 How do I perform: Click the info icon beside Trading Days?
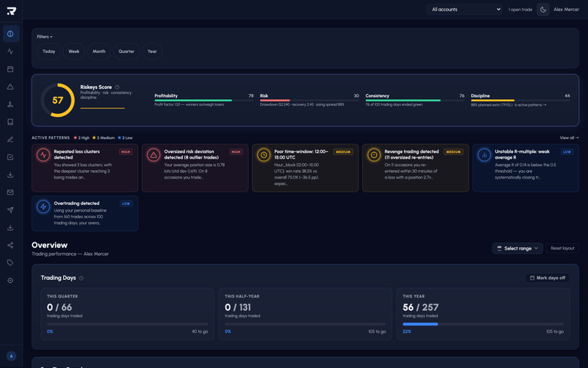coord(82,278)
